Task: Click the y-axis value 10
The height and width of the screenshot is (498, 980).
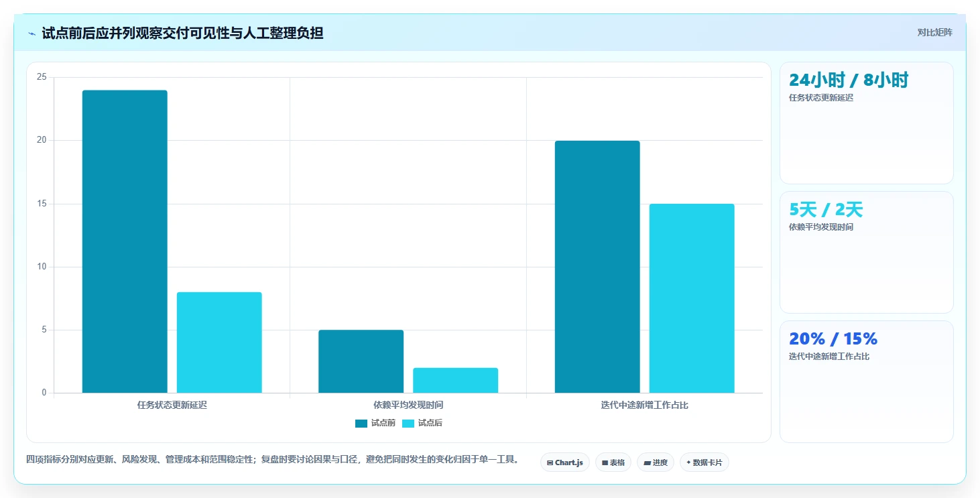Action: coord(42,267)
